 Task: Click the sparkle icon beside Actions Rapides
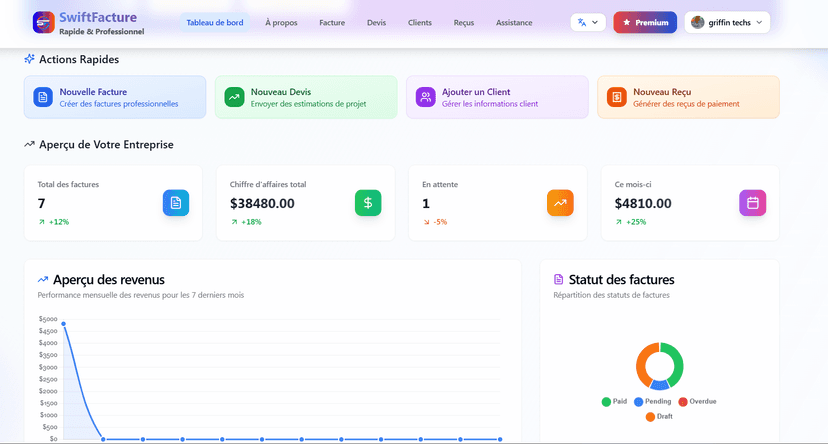point(30,59)
